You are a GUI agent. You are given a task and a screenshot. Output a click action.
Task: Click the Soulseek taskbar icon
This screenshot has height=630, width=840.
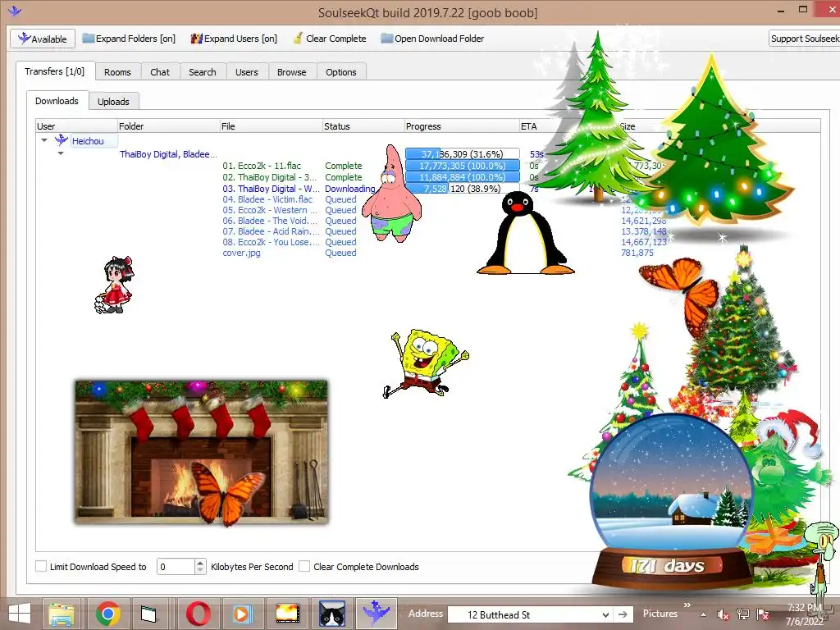tap(376, 614)
